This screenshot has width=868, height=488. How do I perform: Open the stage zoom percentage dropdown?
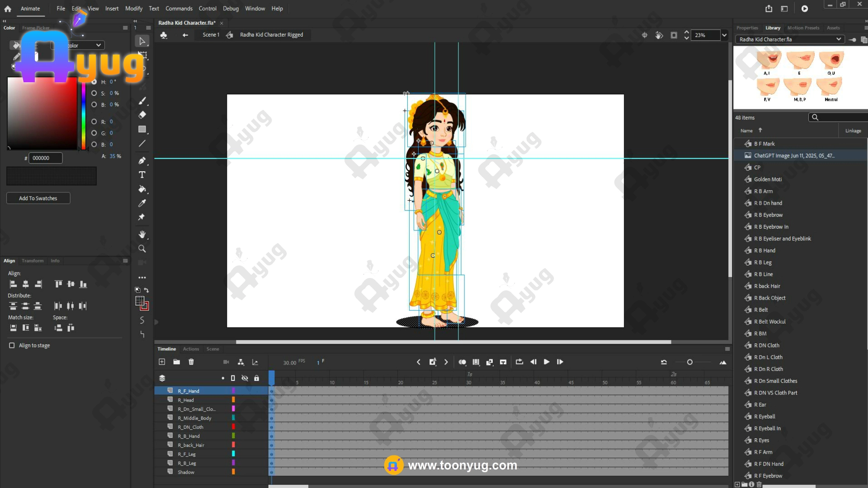(x=724, y=35)
